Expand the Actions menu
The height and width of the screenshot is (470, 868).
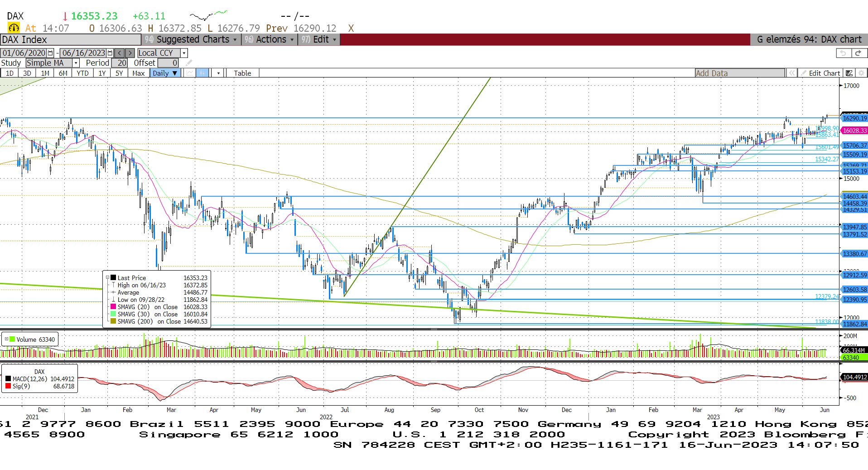pos(269,39)
